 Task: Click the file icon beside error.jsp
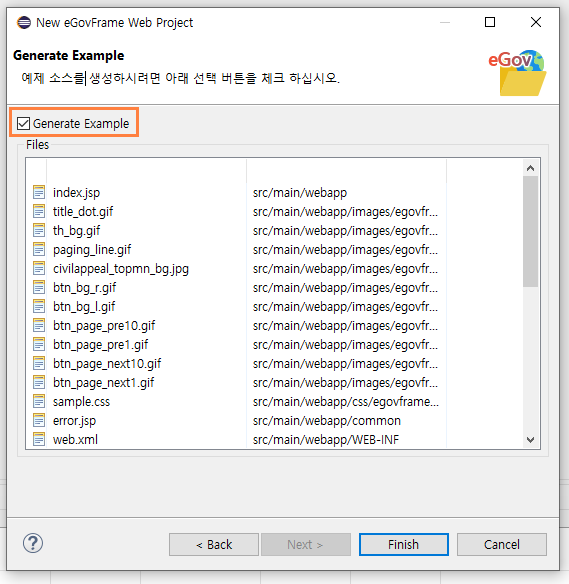[39, 420]
